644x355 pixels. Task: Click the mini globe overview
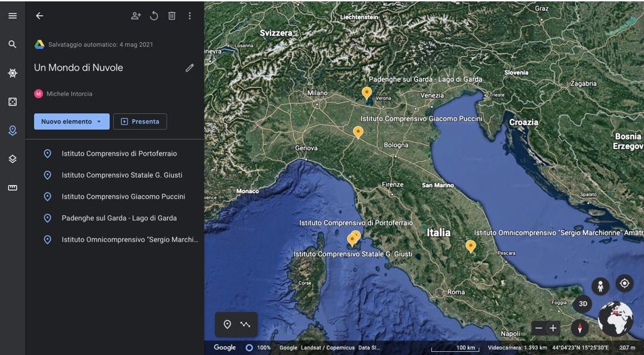tap(615, 319)
